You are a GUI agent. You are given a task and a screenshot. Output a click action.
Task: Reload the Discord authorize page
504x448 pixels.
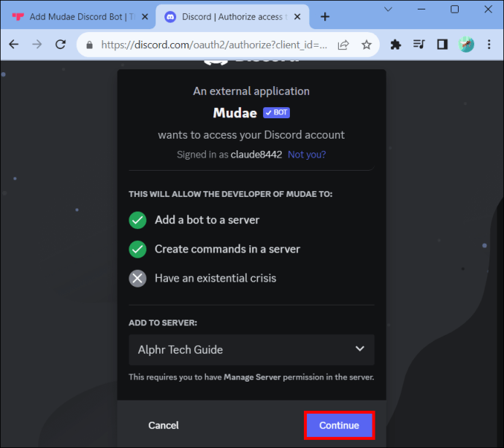(61, 45)
